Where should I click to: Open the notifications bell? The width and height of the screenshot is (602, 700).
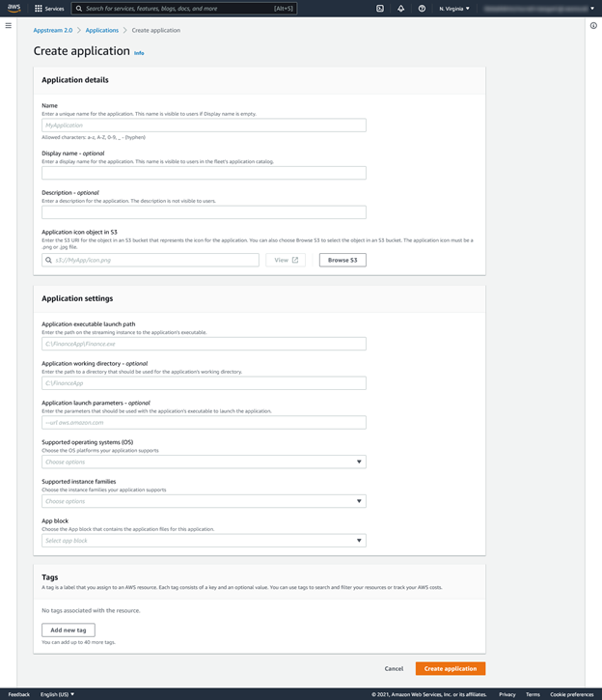point(401,9)
